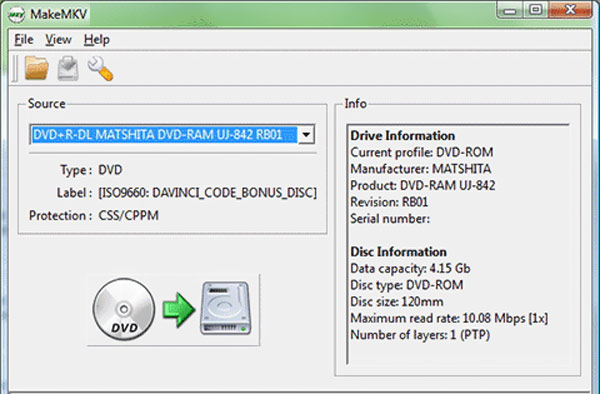The height and width of the screenshot is (394, 600).
Task: Click the Revision: RB01 line
Action: pos(389,202)
